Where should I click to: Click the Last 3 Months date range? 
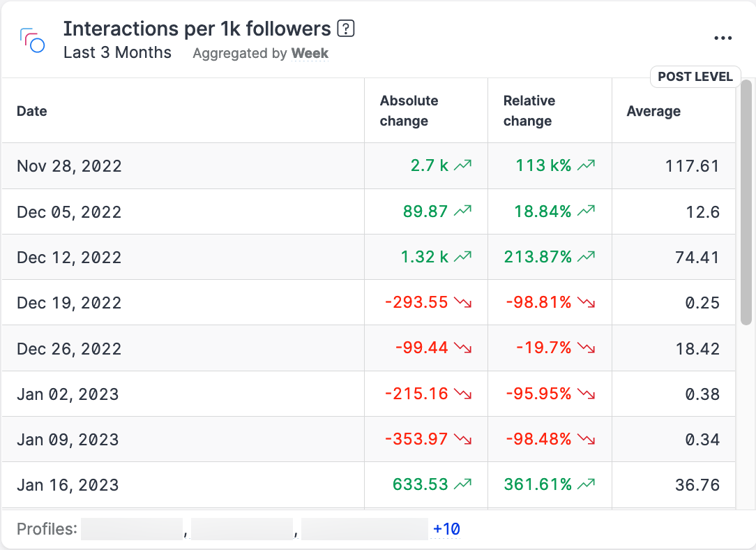click(x=117, y=53)
